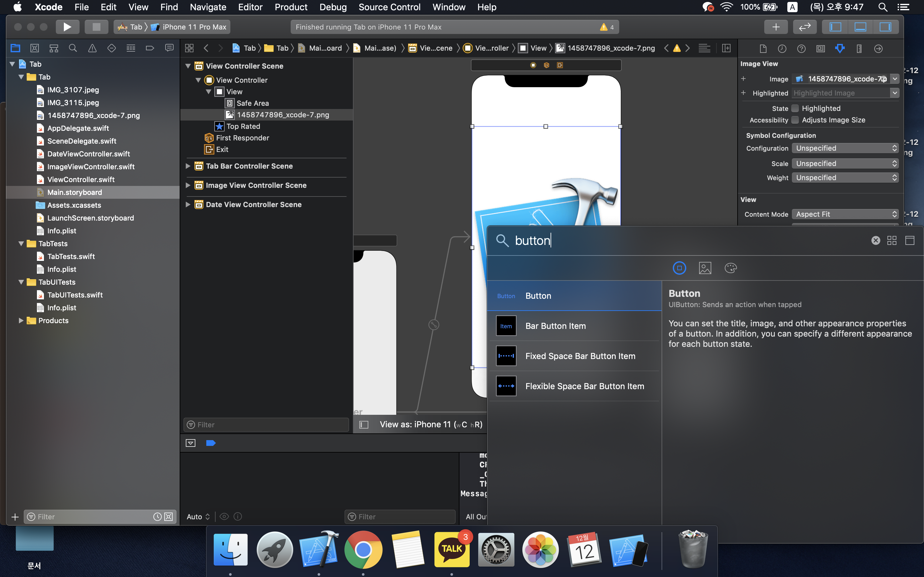Open the Issue navigator warning icon
924x577 pixels.
tap(92, 48)
